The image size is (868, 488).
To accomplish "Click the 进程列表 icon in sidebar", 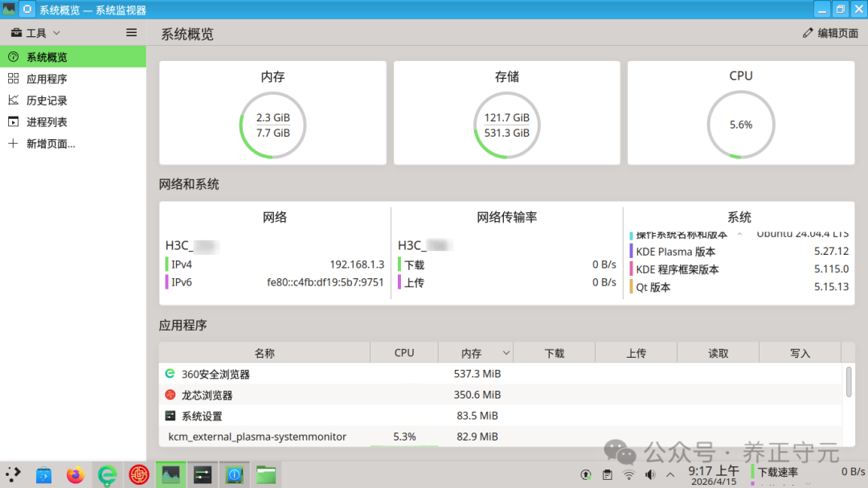I will coord(14,122).
